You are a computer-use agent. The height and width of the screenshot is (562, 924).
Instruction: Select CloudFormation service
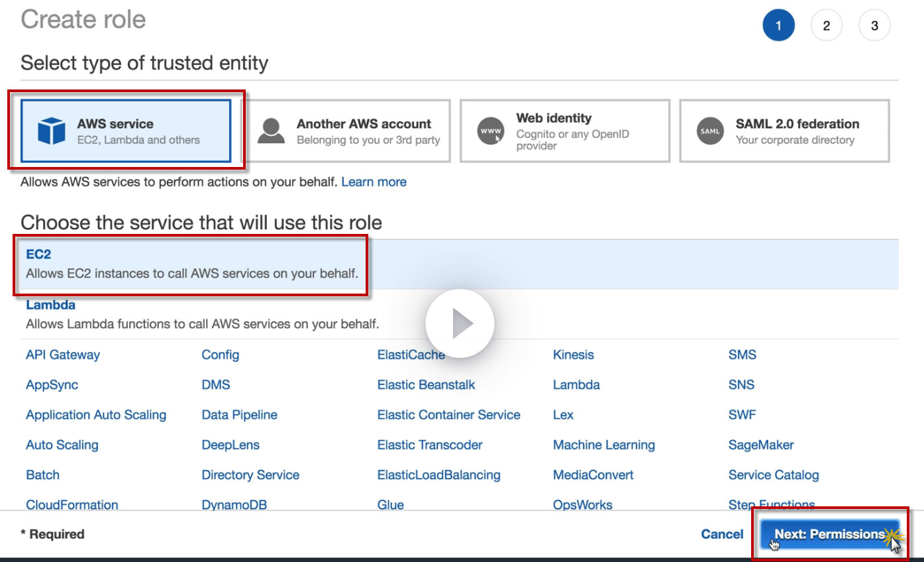(72, 505)
